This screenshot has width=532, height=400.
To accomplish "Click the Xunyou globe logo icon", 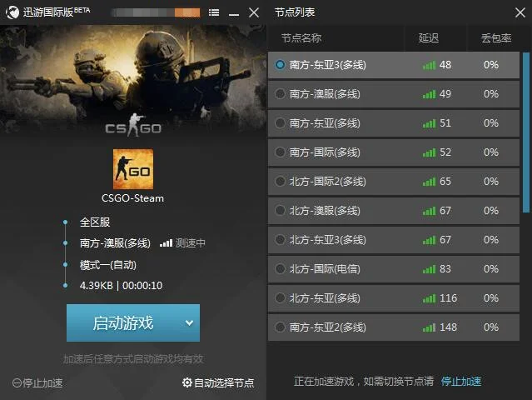I will (12, 12).
